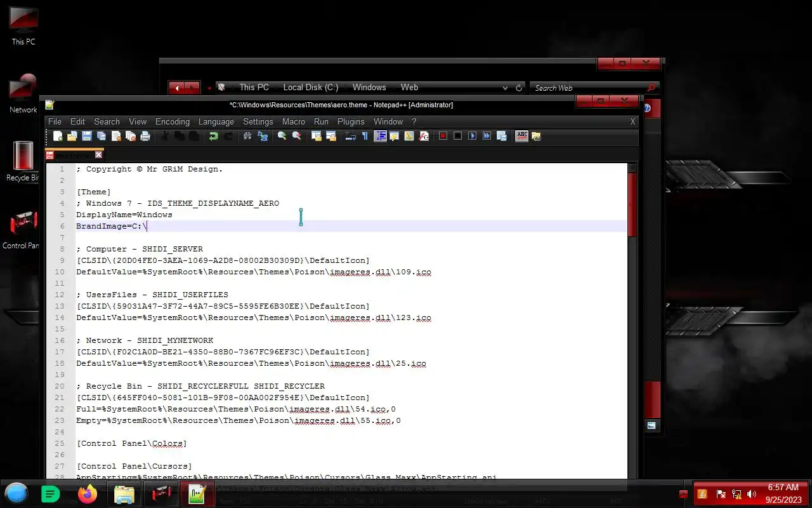Click the New file toolbar icon
The width and height of the screenshot is (812, 508).
coord(58,136)
